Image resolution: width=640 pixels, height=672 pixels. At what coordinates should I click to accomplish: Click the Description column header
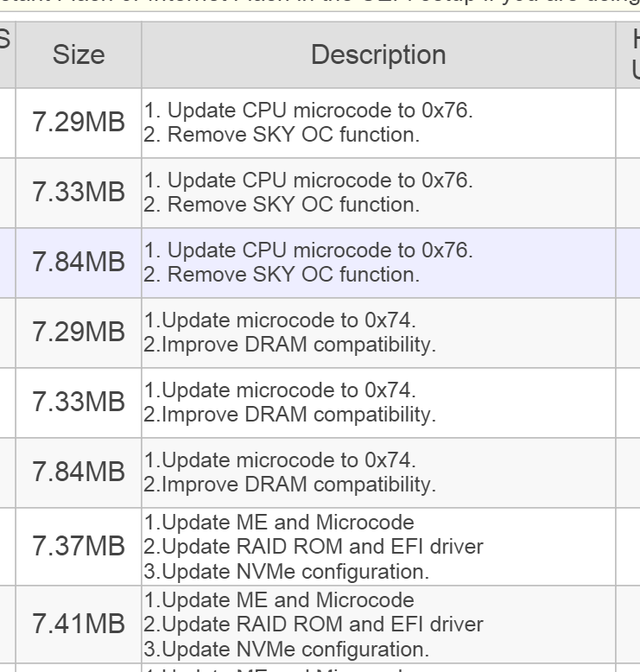(x=378, y=55)
